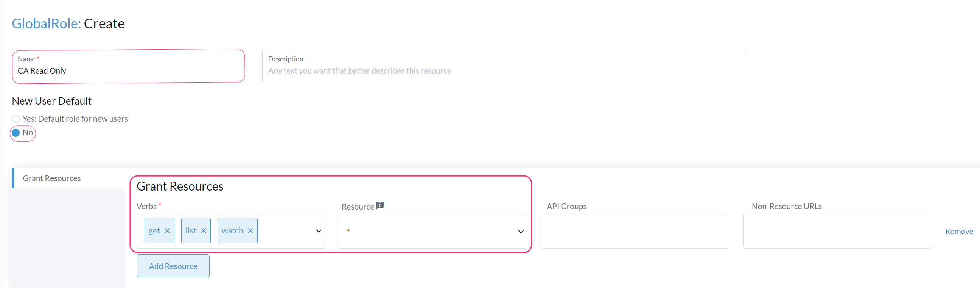Remove the "watch" verb tag

click(x=250, y=230)
